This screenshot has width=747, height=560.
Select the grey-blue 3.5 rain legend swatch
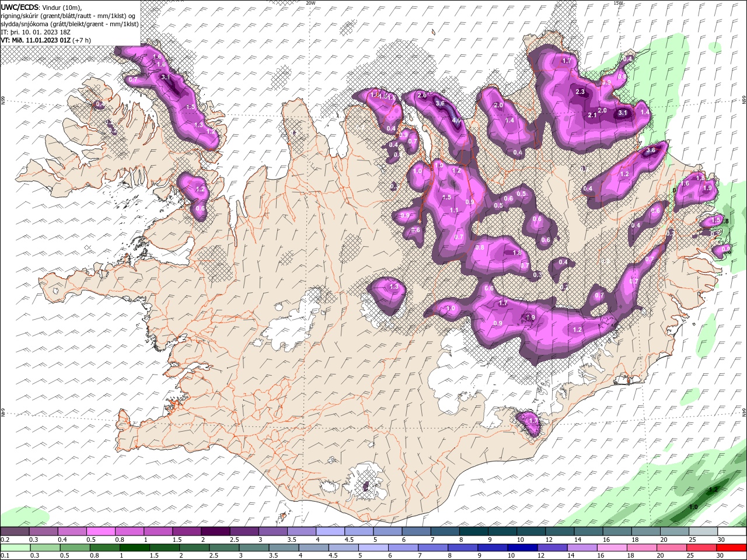tap(284, 548)
